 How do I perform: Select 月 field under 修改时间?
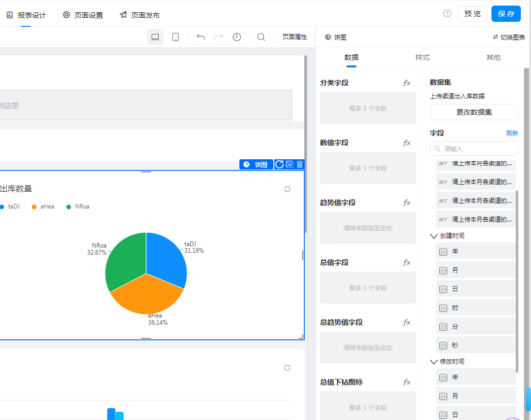click(x=476, y=396)
